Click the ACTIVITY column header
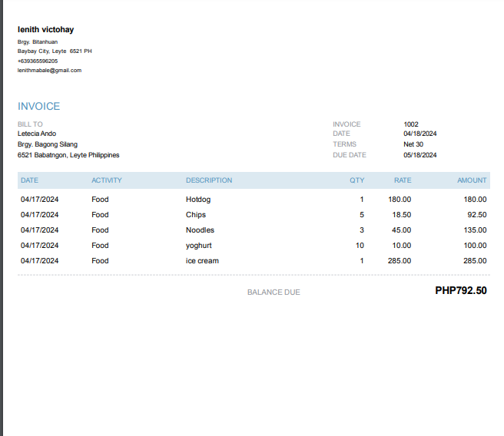The height and width of the screenshot is (436, 504). coord(107,180)
